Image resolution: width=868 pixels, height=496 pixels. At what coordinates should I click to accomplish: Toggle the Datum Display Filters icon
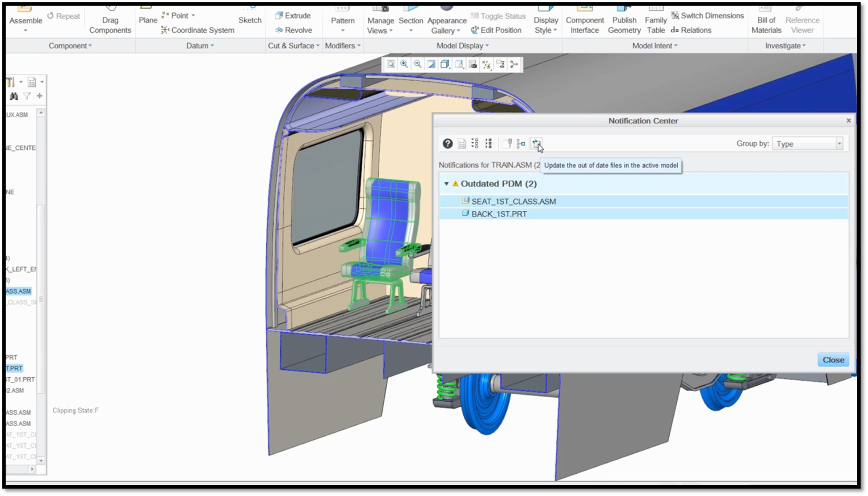tap(487, 64)
